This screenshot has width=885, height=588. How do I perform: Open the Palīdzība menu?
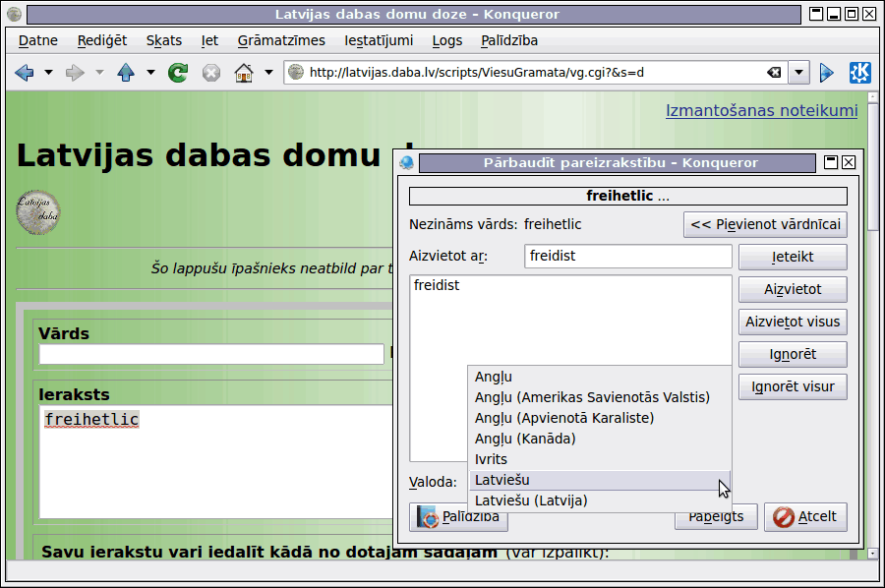click(509, 40)
